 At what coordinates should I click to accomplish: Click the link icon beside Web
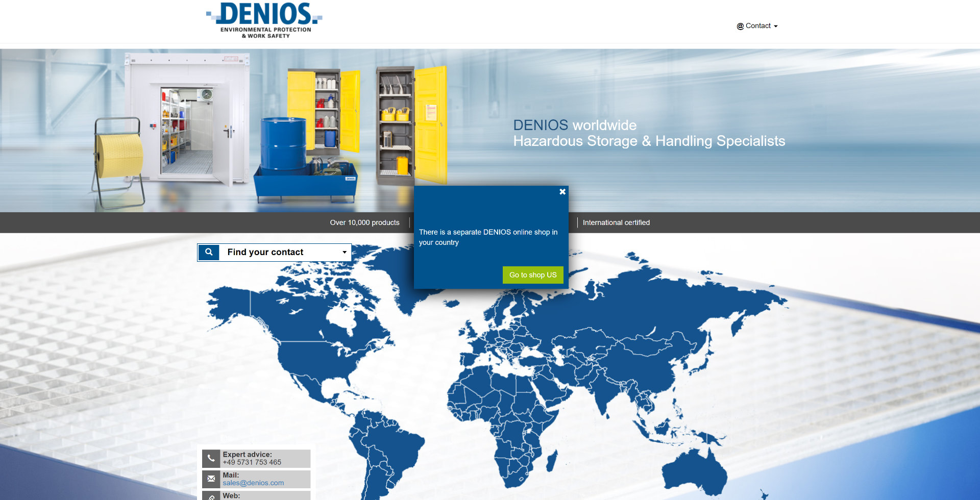[x=211, y=496]
